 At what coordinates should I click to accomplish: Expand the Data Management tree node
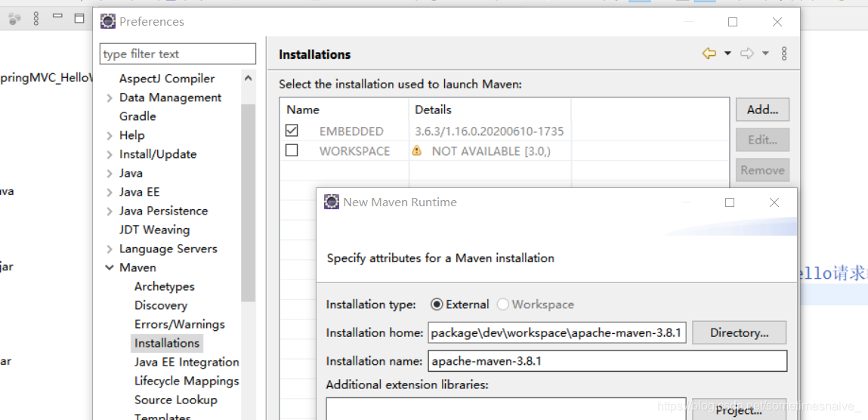110,98
